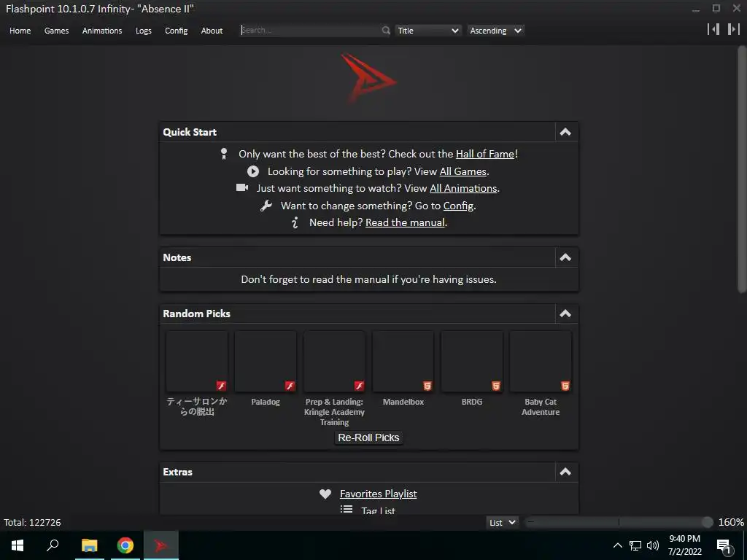This screenshot has height=560, width=747.
Task: Toggle the left sidebar icon
Action: (713, 29)
